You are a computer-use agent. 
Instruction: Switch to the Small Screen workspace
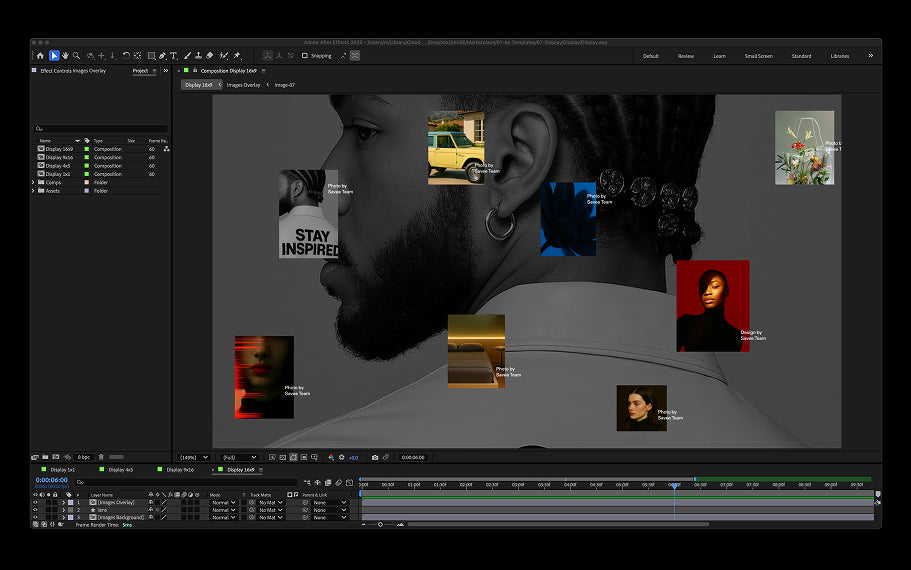click(758, 56)
